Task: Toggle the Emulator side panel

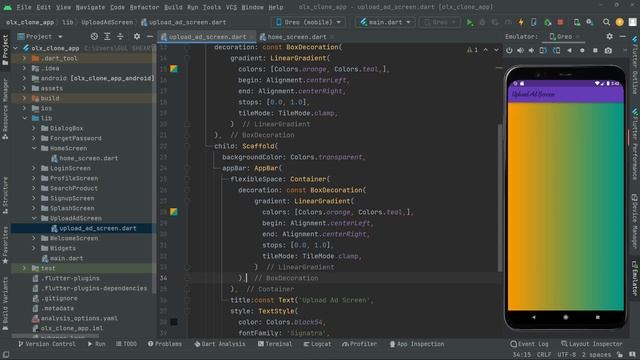Action: pos(635,279)
